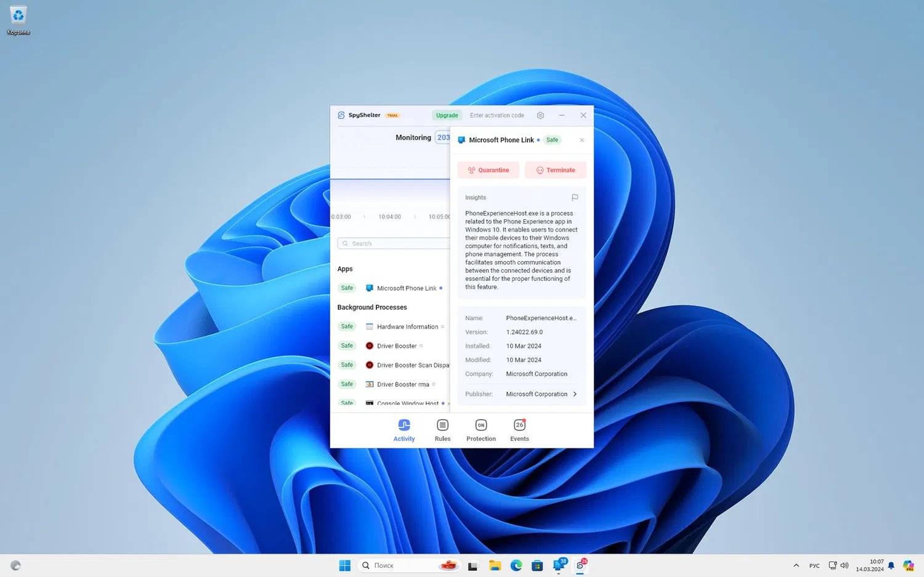Viewport: 924px width, 577px height.
Task: Select Microsoft Phone Link in Apps list
Action: click(x=394, y=288)
